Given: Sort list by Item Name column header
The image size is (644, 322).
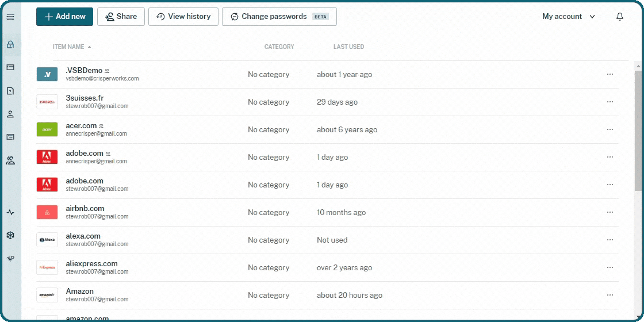Looking at the screenshot, I should pyautogui.click(x=68, y=47).
